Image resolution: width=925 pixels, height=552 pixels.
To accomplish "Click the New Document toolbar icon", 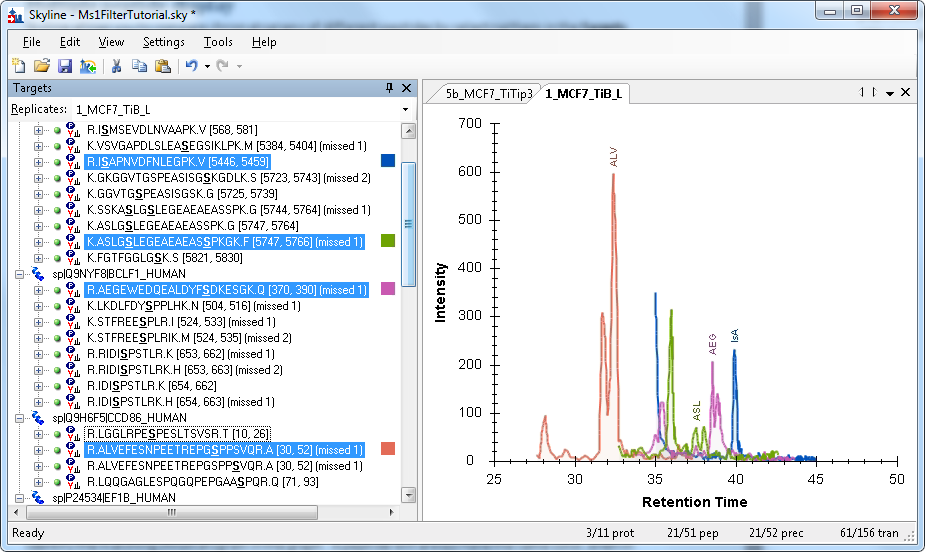I will 18,66.
